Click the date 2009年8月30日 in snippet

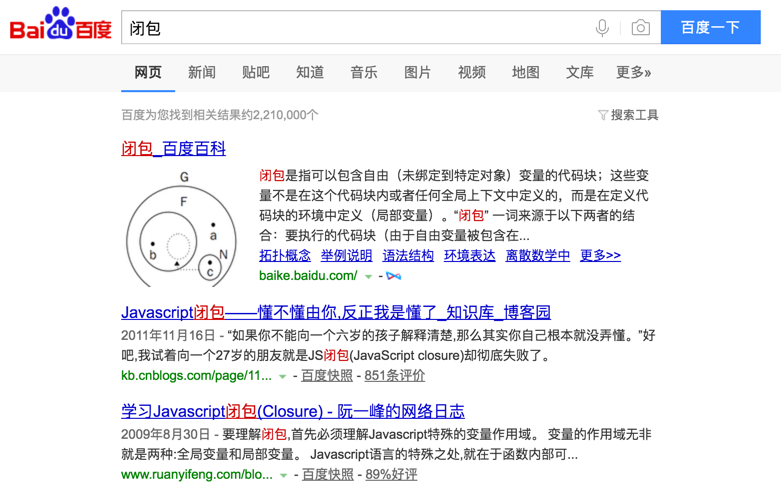click(x=165, y=434)
